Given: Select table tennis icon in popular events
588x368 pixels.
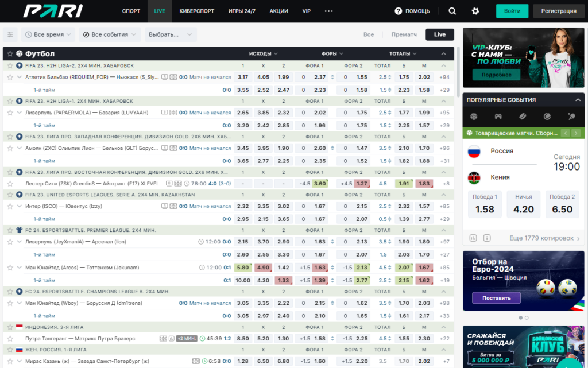Looking at the screenshot, I should coord(571,117).
